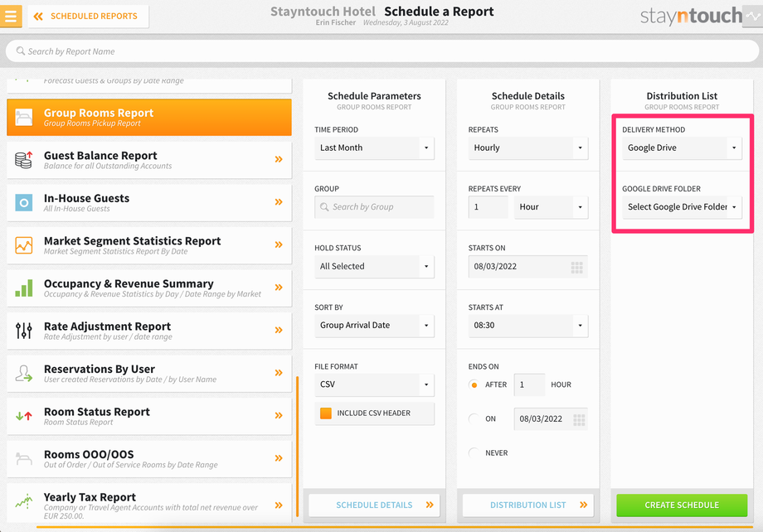The width and height of the screenshot is (763, 532).
Task: Click the user icon of Reservations By User
Action: 23,373
